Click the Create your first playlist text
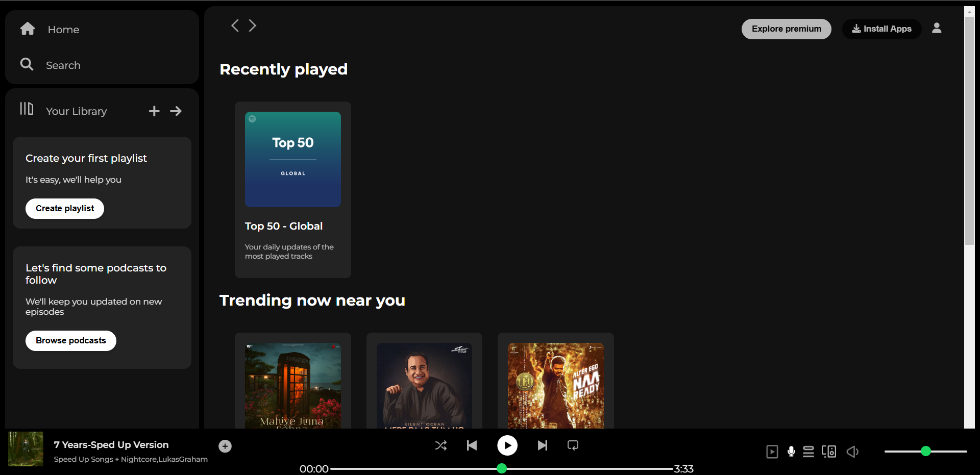 (x=86, y=158)
